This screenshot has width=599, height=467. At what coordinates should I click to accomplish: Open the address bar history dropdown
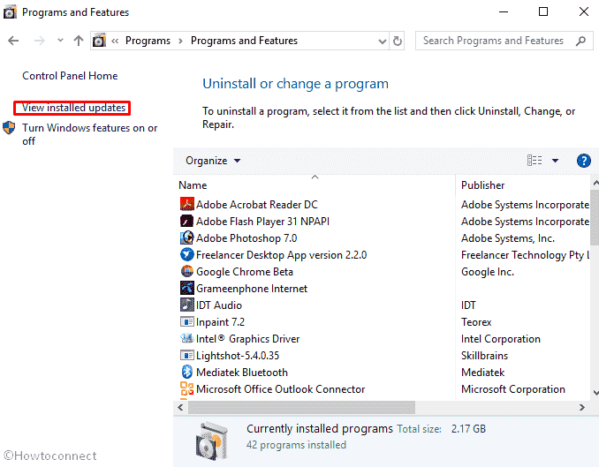(382, 41)
